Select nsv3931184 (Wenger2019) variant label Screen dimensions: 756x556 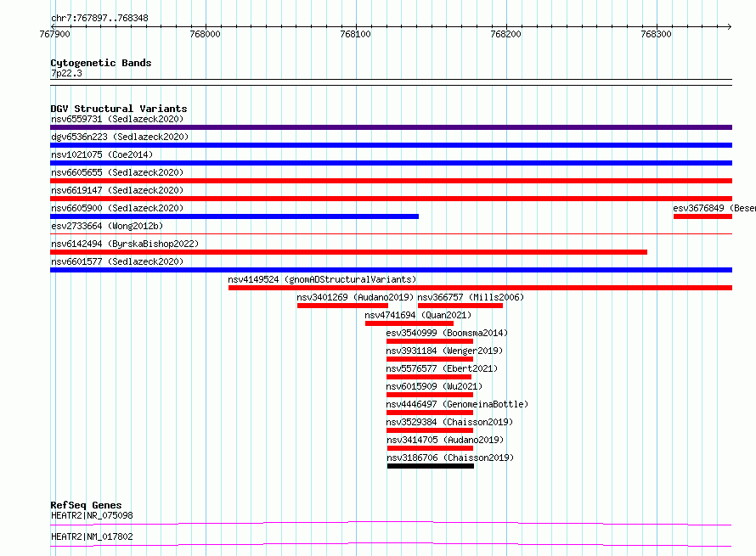point(444,351)
